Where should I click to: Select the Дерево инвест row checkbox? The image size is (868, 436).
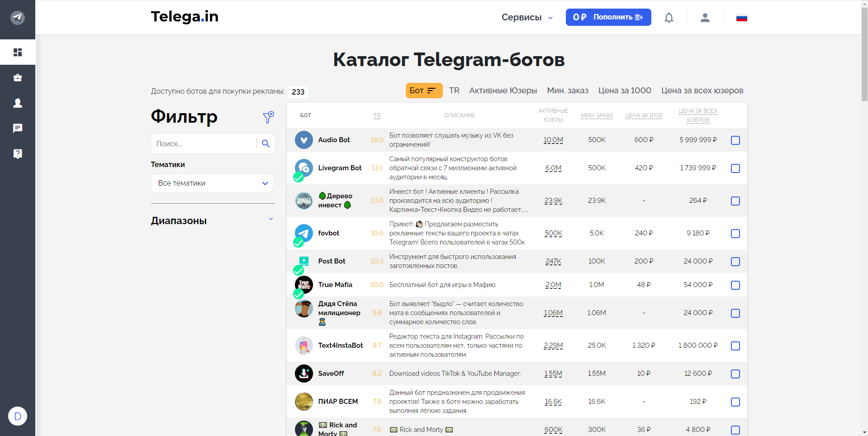click(735, 201)
